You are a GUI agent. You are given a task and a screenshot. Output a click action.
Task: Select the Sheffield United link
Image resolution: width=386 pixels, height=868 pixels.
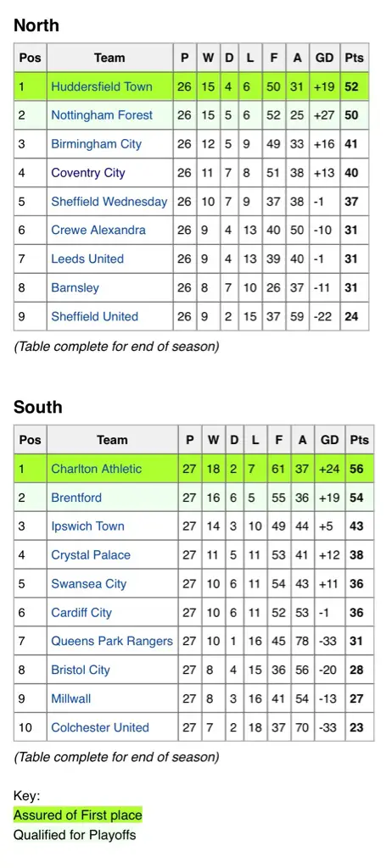click(95, 317)
